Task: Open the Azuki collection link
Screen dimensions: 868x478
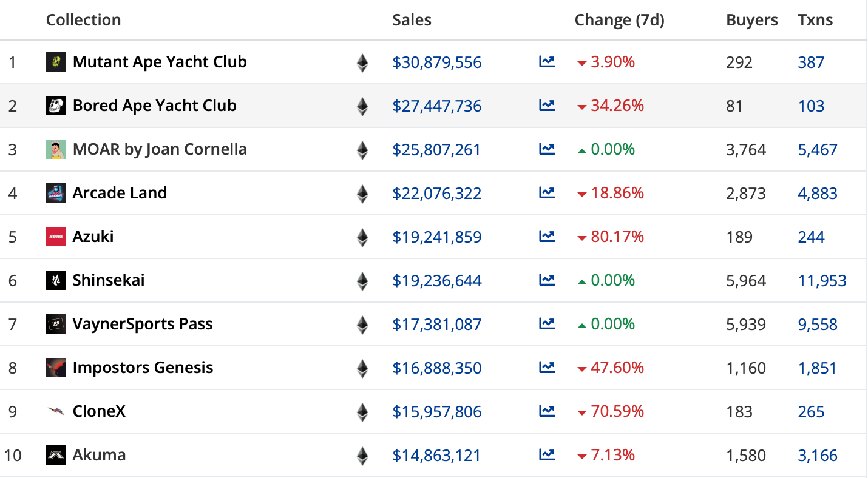Action: tap(93, 237)
